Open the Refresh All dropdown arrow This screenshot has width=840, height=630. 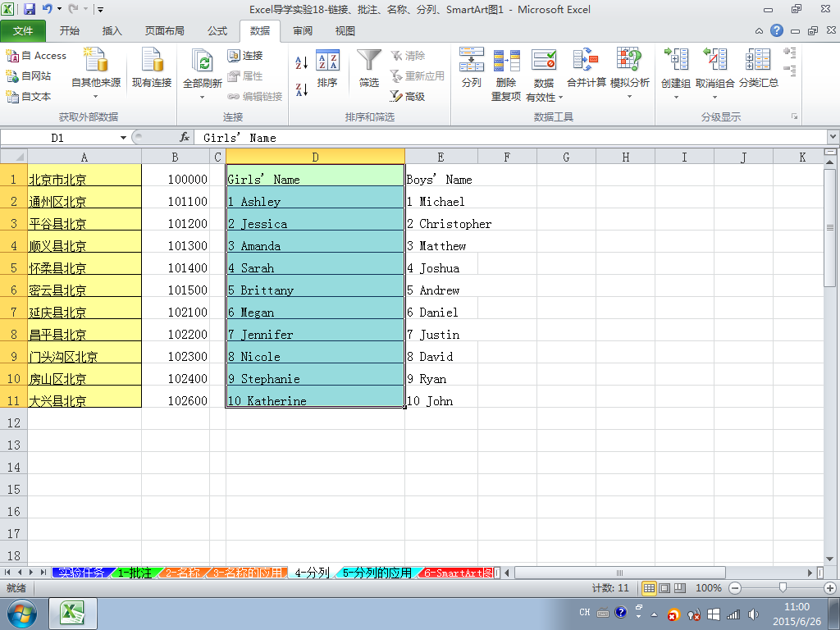pos(203,98)
